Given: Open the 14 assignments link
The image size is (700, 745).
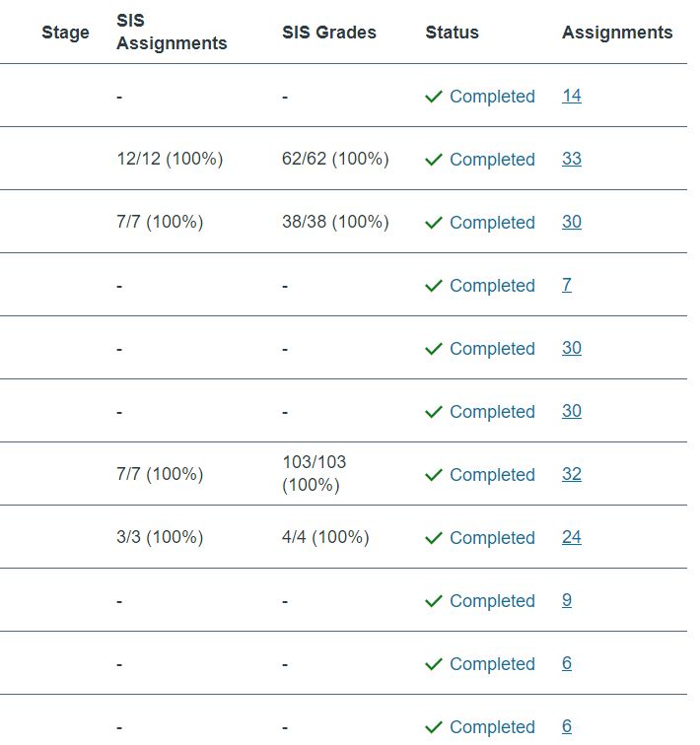Looking at the screenshot, I should click(572, 97).
